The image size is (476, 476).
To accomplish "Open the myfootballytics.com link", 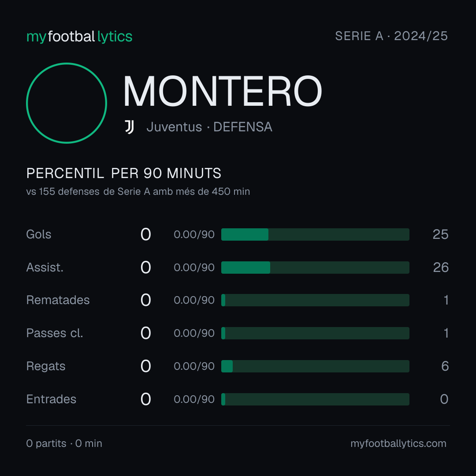I will (398, 443).
